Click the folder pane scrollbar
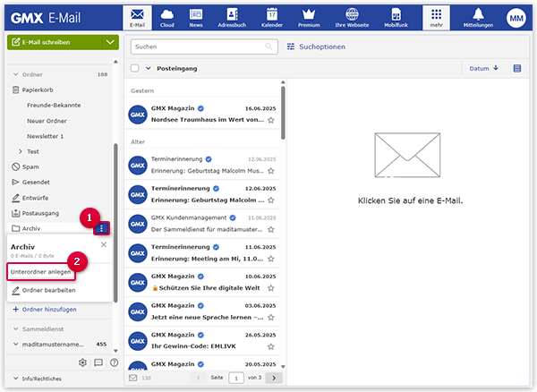This screenshot has width=537, height=392. tap(115, 223)
